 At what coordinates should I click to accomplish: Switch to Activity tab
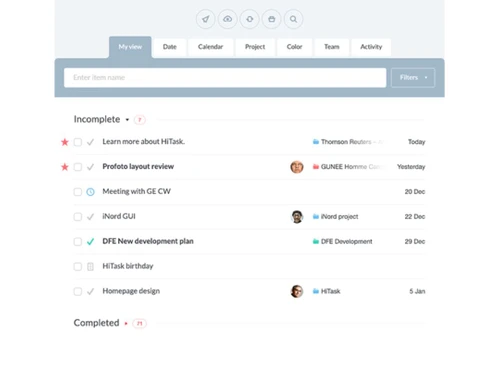click(371, 47)
